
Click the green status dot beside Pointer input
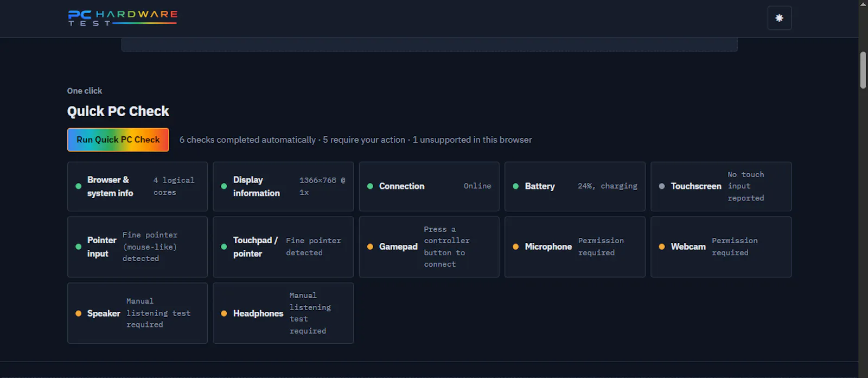coord(78,247)
